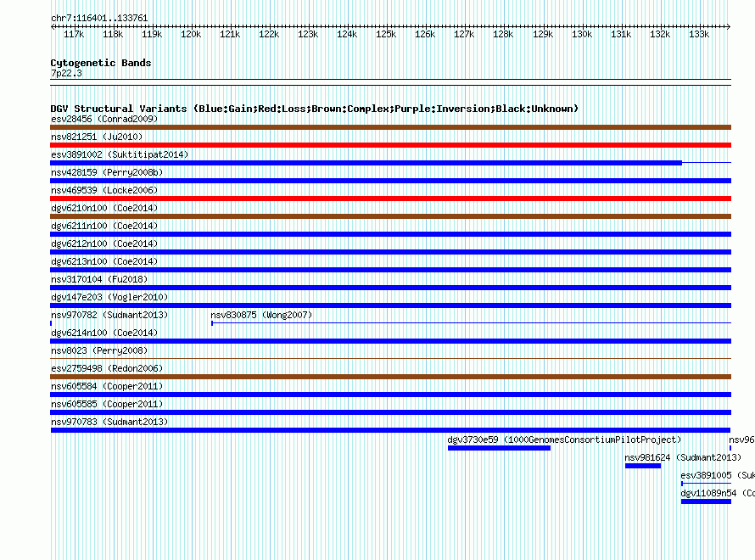Click the 120k ruler tick label
The image size is (755, 560).
(x=191, y=34)
